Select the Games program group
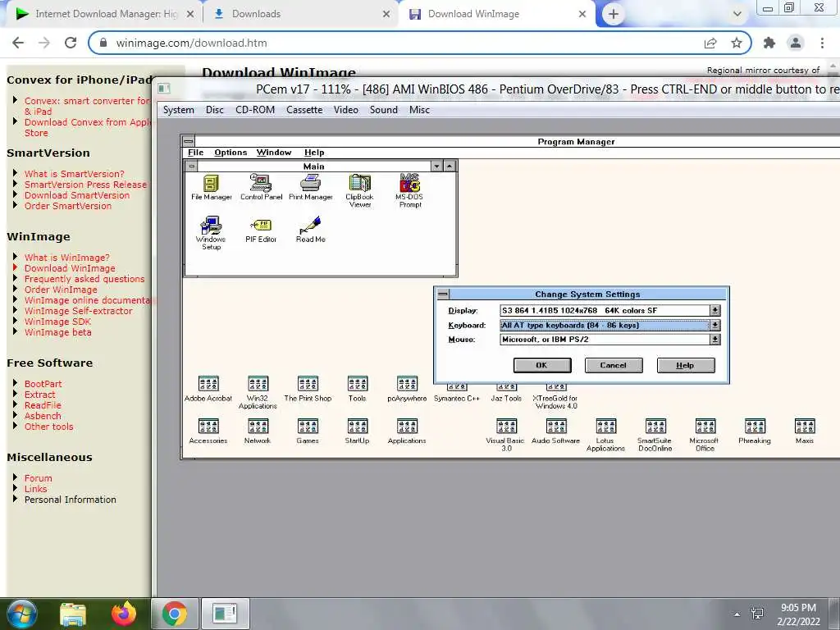Screen dimensions: 840x630 pyautogui.click(x=308, y=431)
